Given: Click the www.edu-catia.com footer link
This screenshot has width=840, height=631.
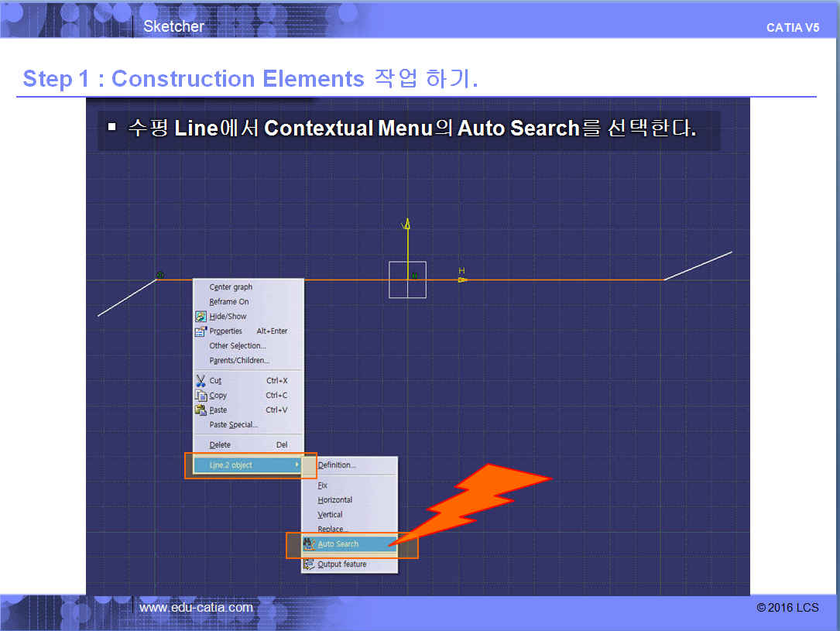Looking at the screenshot, I should [x=196, y=608].
